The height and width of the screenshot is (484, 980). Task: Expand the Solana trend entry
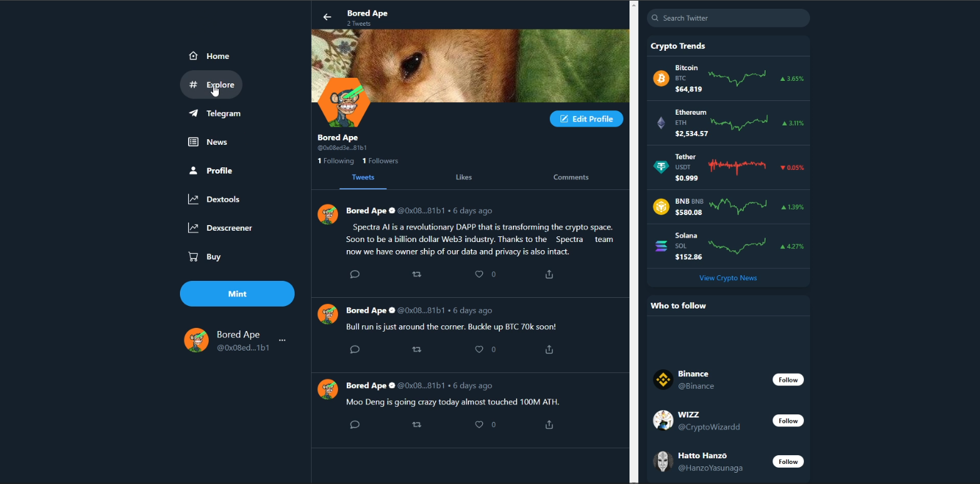(728, 246)
